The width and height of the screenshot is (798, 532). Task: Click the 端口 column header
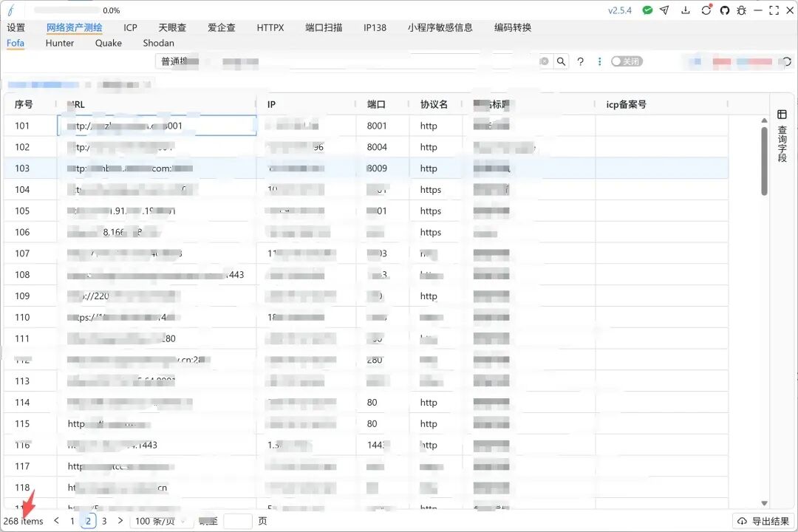click(x=376, y=104)
